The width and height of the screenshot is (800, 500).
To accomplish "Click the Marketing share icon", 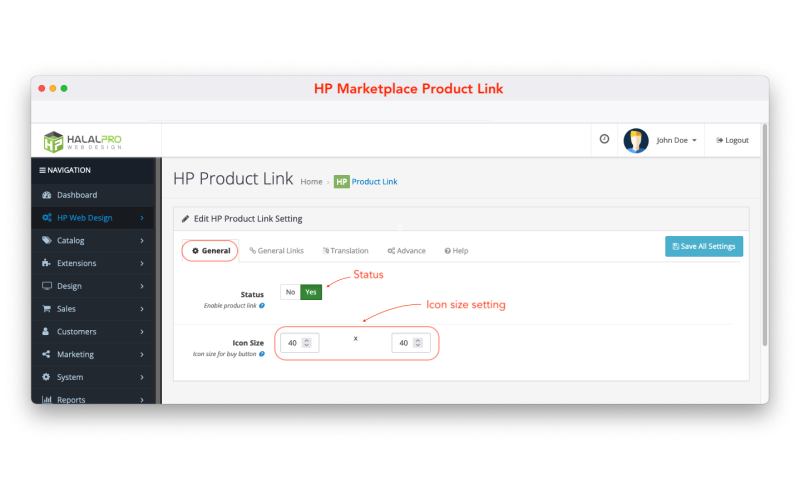I will [46, 354].
